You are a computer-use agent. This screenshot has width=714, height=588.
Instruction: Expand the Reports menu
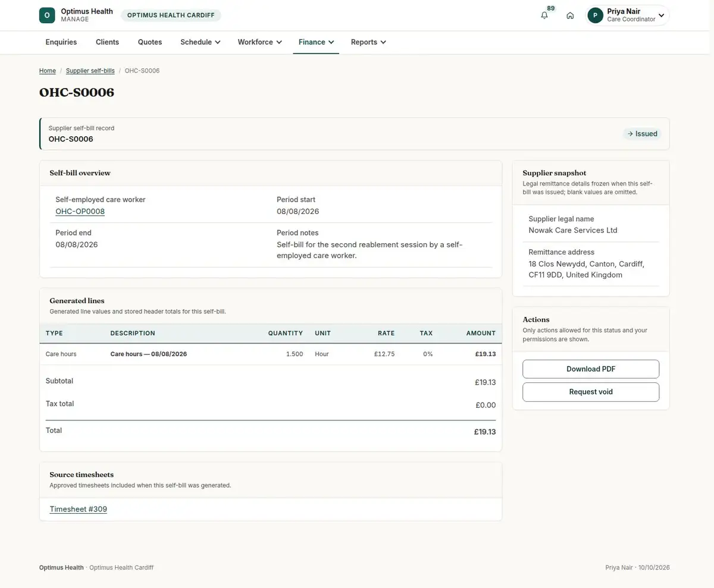coord(368,42)
